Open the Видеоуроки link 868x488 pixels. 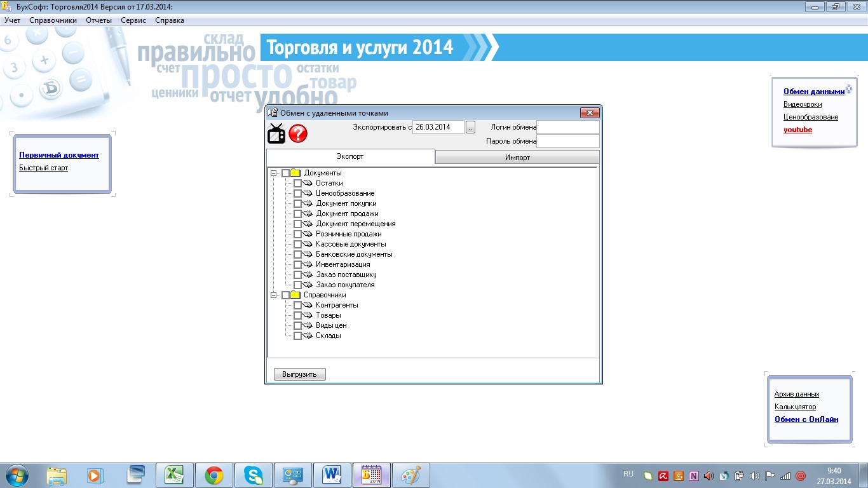pyautogui.click(x=802, y=104)
